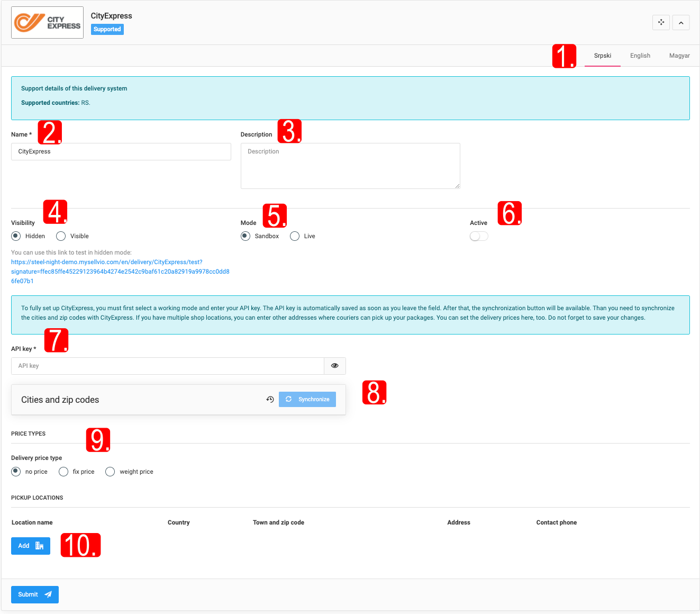Add a new pickup location

pyautogui.click(x=31, y=546)
